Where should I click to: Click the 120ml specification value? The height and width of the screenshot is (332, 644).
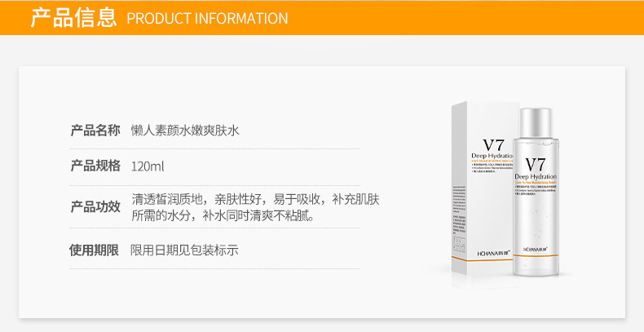click(148, 166)
